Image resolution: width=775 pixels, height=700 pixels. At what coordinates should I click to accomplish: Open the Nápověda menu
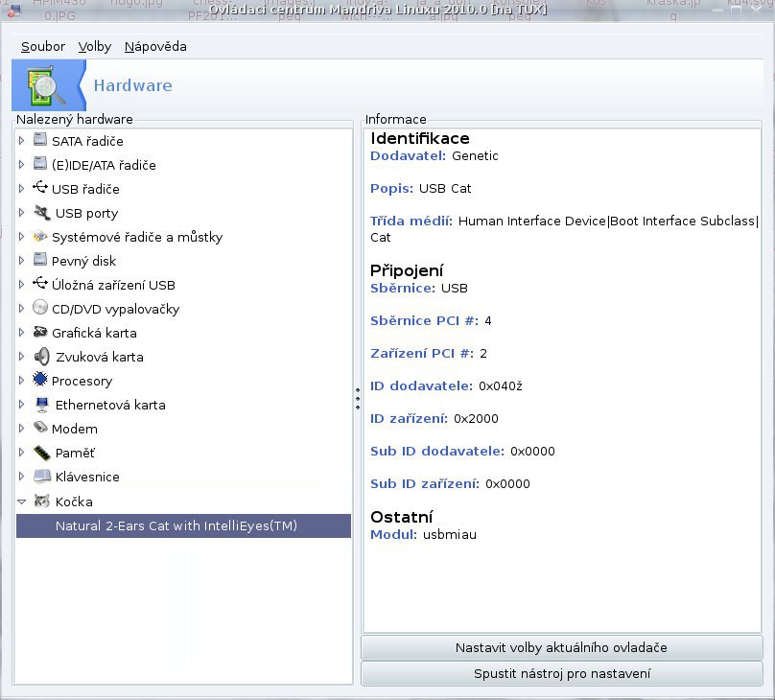[155, 46]
